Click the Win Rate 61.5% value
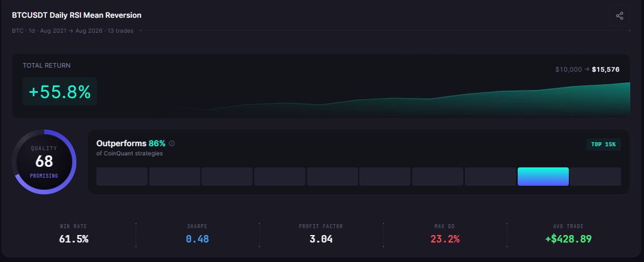Screen dimensions: 644x262 tap(74, 238)
